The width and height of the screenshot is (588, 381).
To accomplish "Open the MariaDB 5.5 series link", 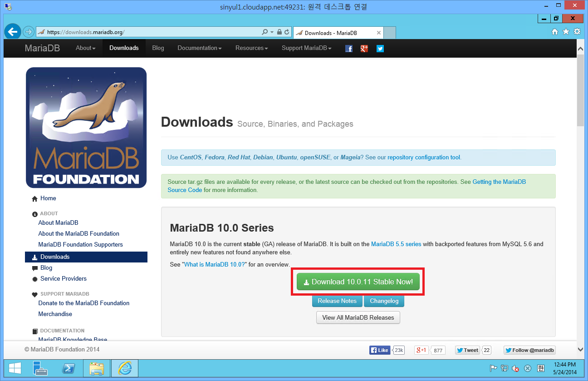I will tap(396, 244).
